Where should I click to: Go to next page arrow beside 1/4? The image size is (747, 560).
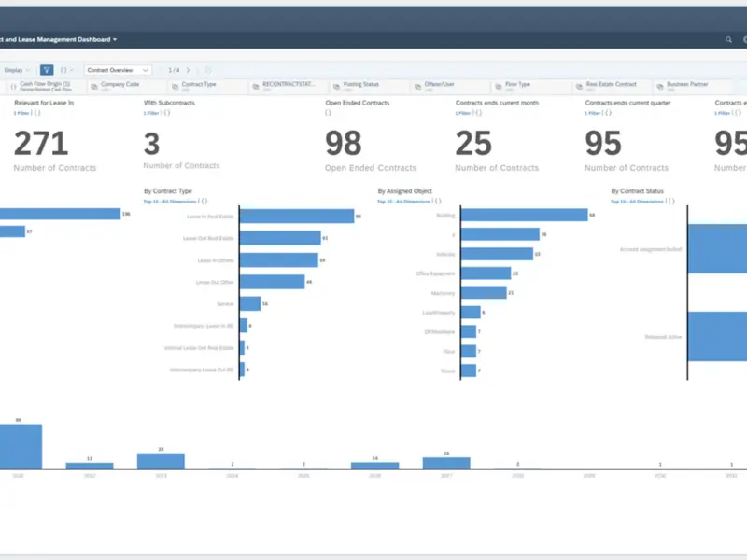188,70
